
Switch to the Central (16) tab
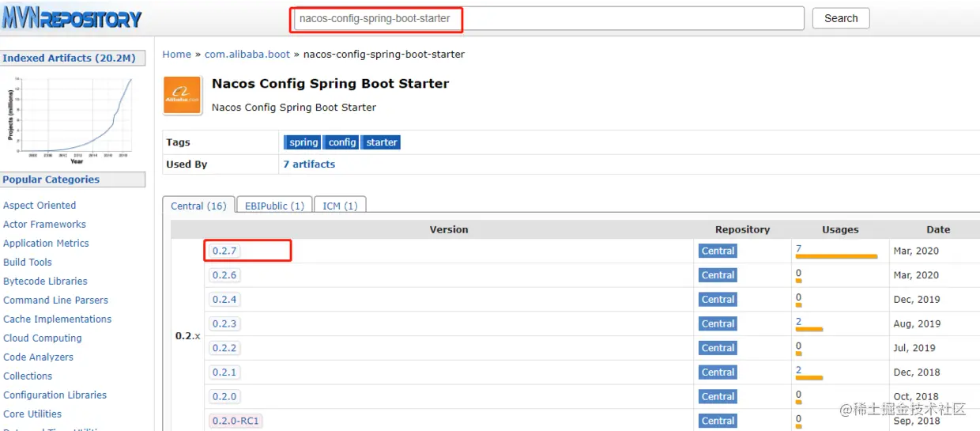pyautogui.click(x=198, y=206)
